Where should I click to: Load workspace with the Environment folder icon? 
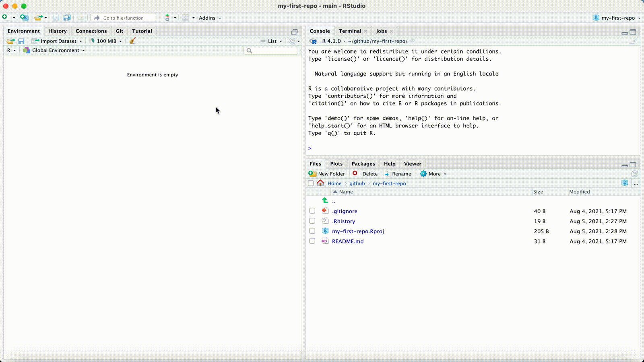pyautogui.click(x=11, y=41)
